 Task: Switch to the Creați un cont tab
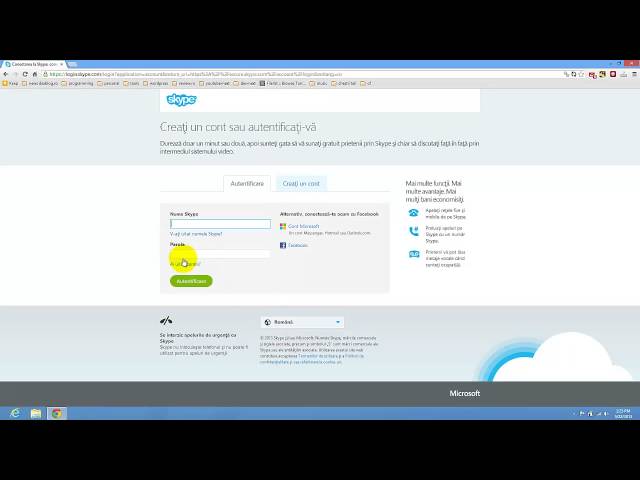click(x=301, y=184)
